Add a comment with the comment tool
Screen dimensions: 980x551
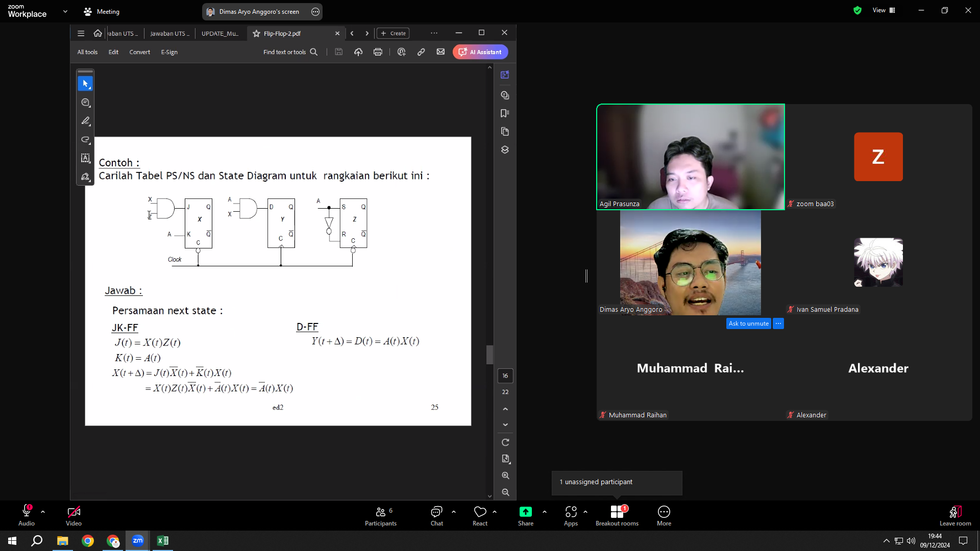point(85,103)
